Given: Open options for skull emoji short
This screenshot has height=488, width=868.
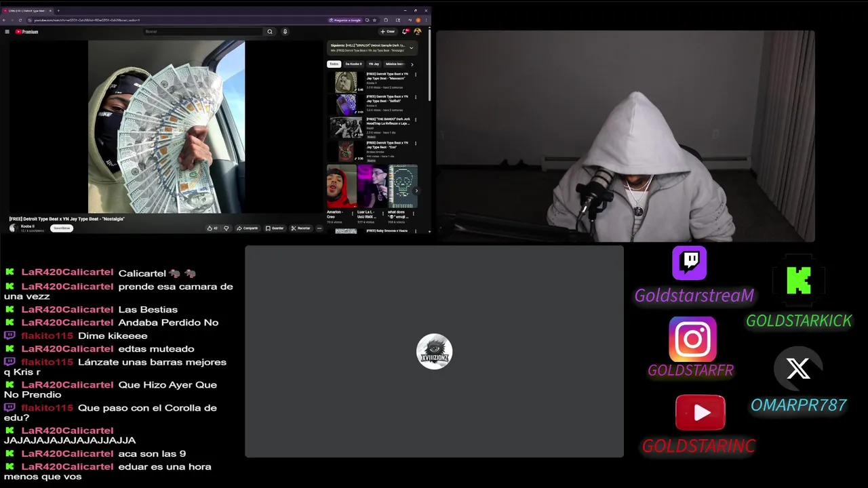Looking at the screenshot, I should [415, 213].
